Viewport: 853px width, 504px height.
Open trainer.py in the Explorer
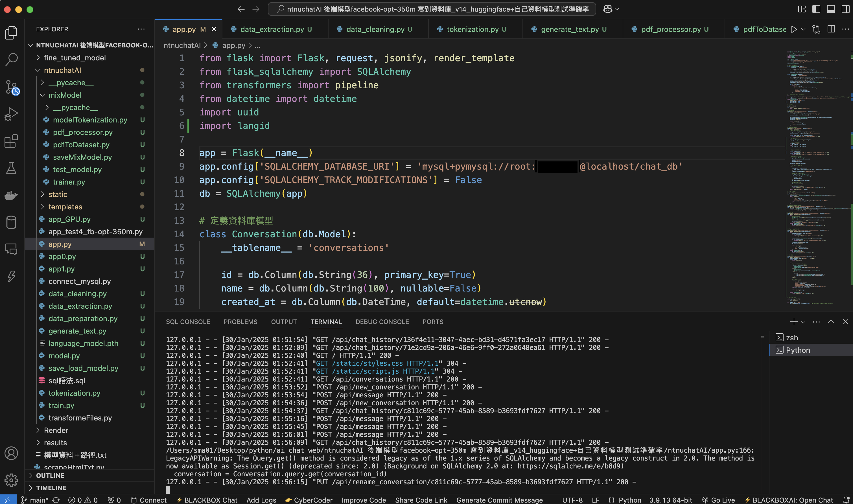[69, 182]
